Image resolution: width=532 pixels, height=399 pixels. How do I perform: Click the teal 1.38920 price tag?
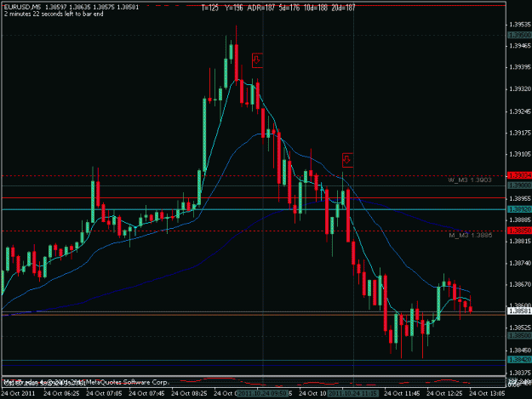click(519, 209)
